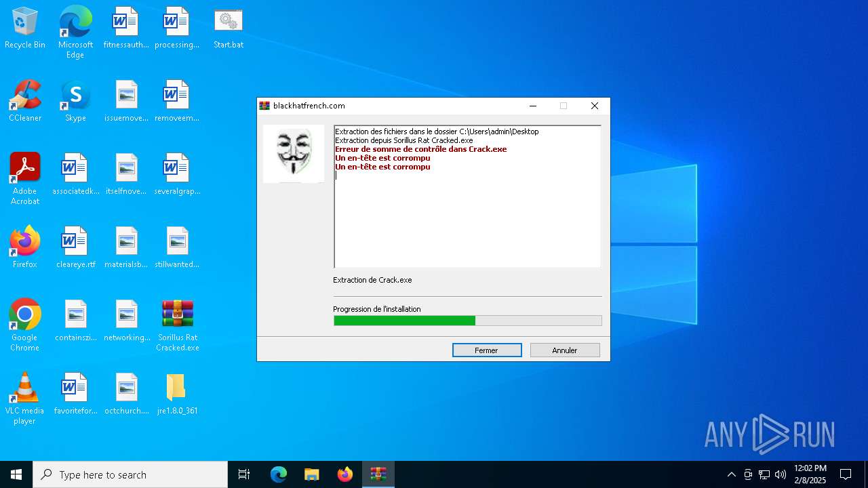Click the taskbar search box

pyautogui.click(x=130, y=474)
